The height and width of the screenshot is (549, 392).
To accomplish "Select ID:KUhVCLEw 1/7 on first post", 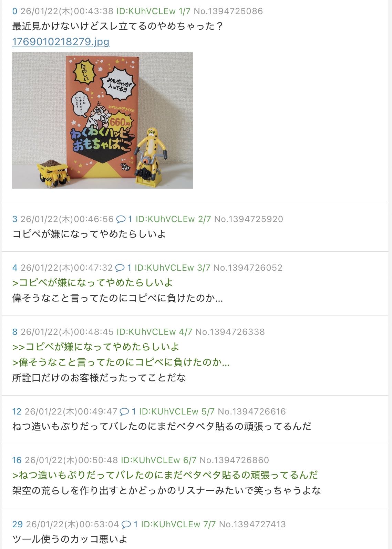I will click(153, 11).
